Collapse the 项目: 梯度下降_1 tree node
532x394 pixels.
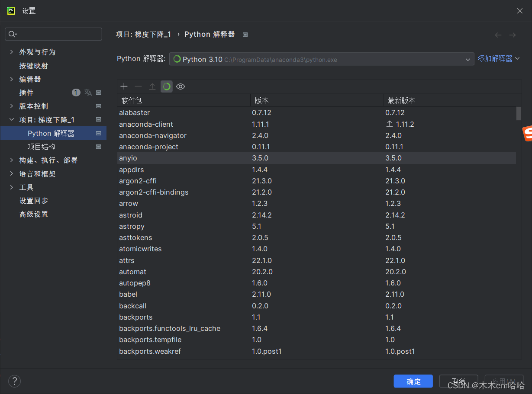12,120
